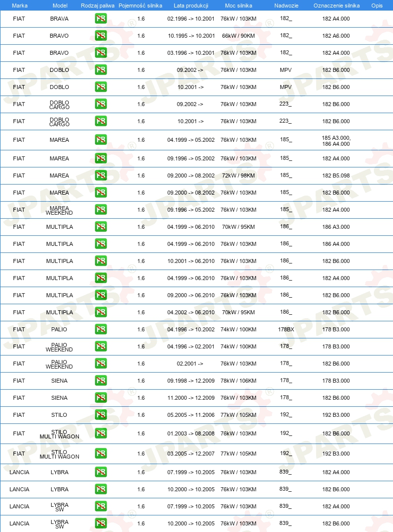Click the 09.1998 -> 12.2009 production years

pos(191,381)
